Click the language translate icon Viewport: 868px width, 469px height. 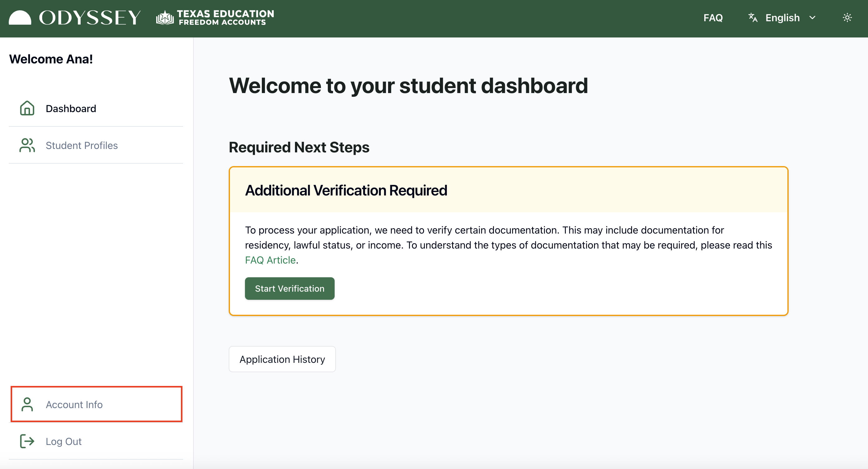753,17
